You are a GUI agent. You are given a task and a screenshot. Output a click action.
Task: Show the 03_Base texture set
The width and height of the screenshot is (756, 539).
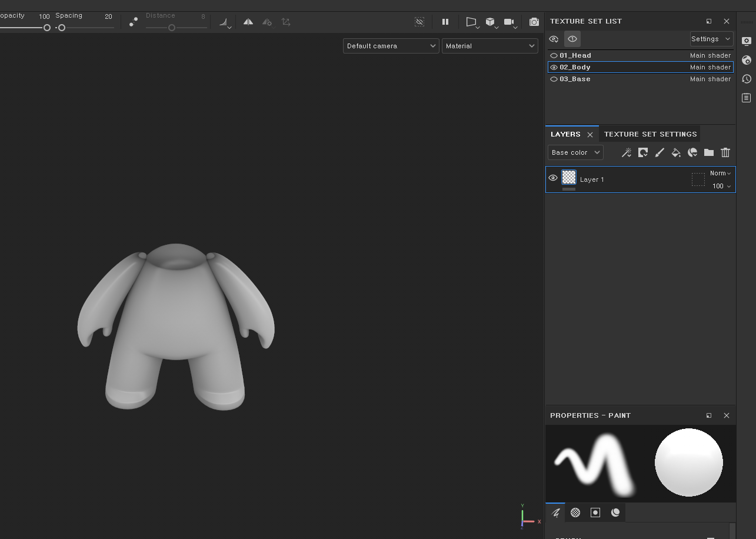click(x=554, y=79)
